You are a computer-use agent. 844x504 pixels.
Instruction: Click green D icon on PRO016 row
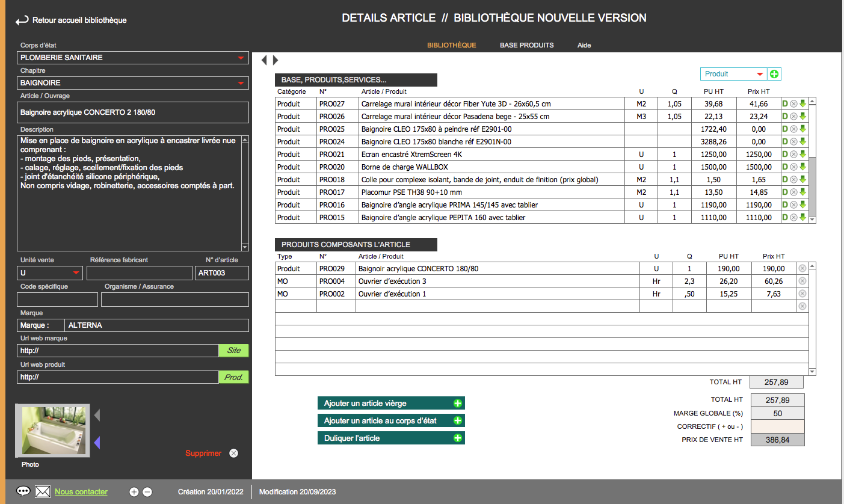pyautogui.click(x=784, y=204)
